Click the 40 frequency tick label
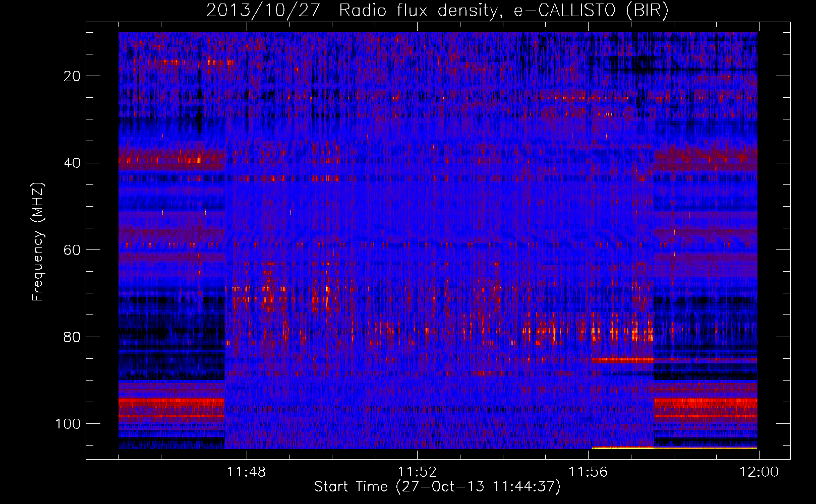The image size is (816, 504). click(73, 163)
